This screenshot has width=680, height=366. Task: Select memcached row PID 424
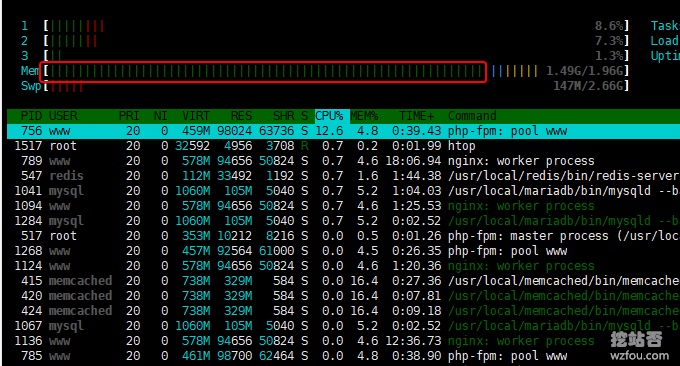pos(343,311)
